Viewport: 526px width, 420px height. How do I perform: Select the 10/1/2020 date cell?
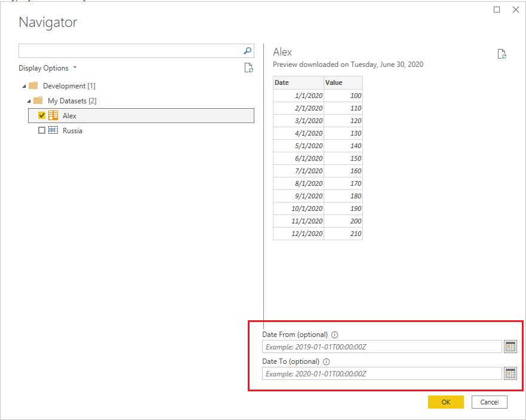299,209
